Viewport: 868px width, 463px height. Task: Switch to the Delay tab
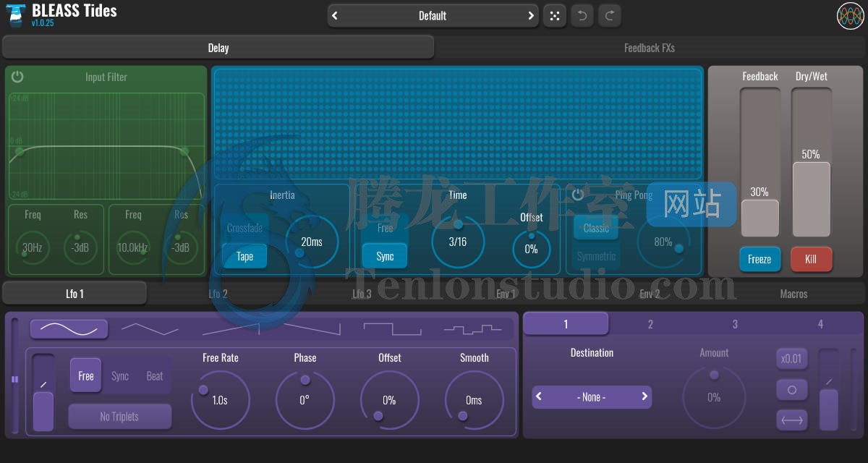(218, 48)
